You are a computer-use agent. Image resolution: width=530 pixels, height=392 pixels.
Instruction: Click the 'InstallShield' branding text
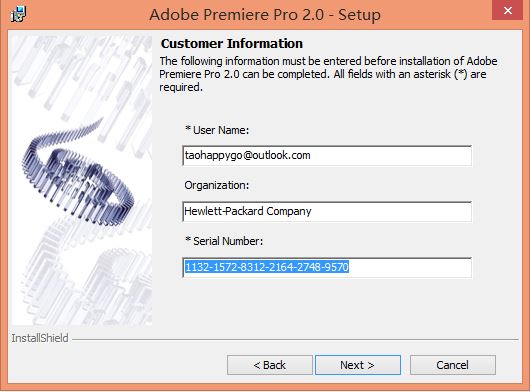40,338
